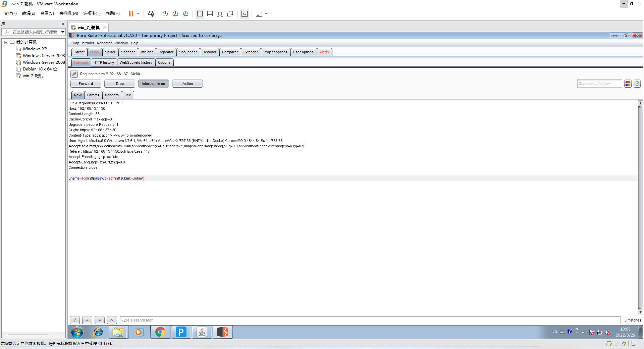Click the previous match < button

tap(87, 320)
